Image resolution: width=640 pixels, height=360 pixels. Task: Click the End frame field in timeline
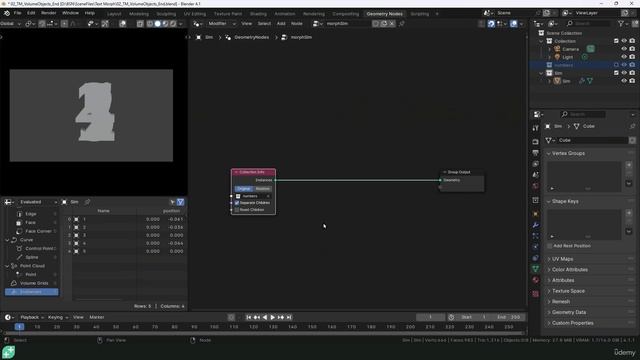508,317
